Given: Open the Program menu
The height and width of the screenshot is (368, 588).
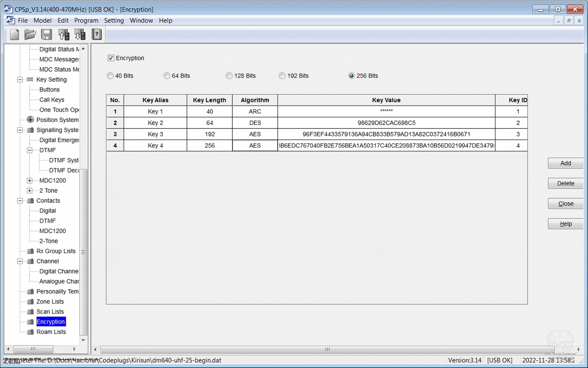Looking at the screenshot, I should 86,20.
